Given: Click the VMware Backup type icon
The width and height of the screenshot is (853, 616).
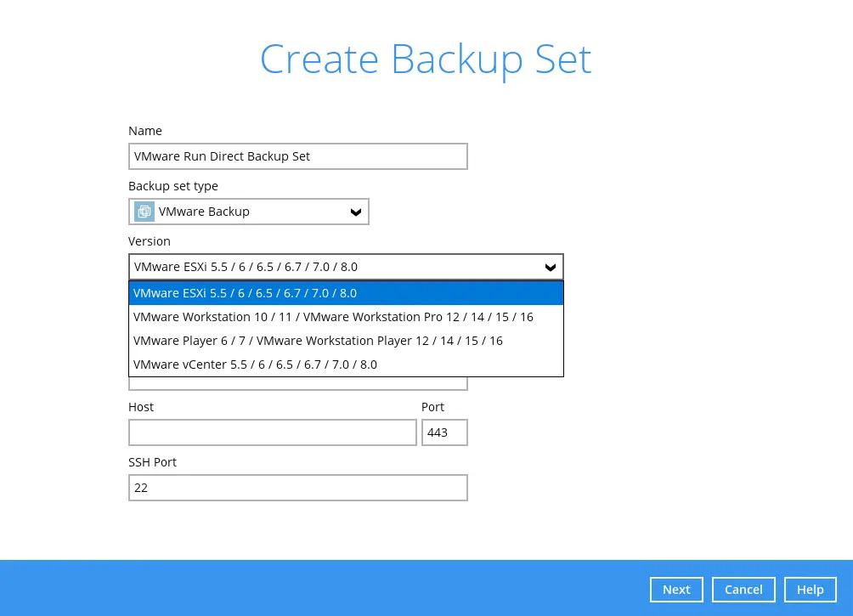Looking at the screenshot, I should pos(144,212).
